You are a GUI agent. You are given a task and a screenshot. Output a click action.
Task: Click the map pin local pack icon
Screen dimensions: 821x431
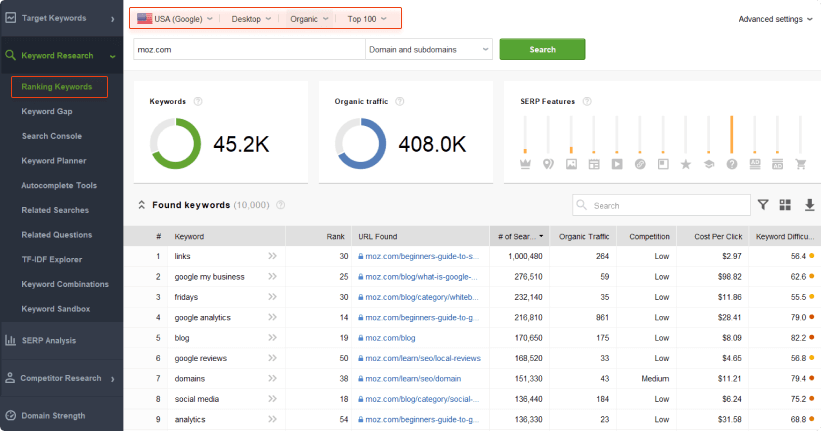point(548,164)
